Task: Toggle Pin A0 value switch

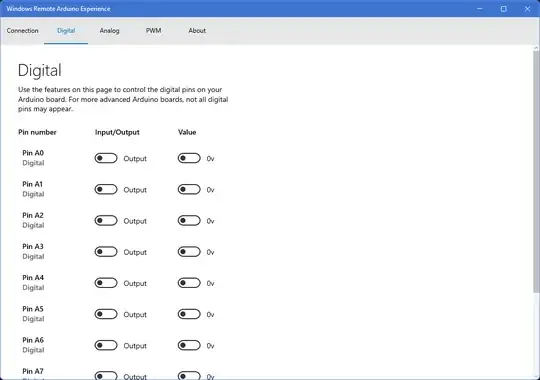Action: pyautogui.click(x=189, y=158)
